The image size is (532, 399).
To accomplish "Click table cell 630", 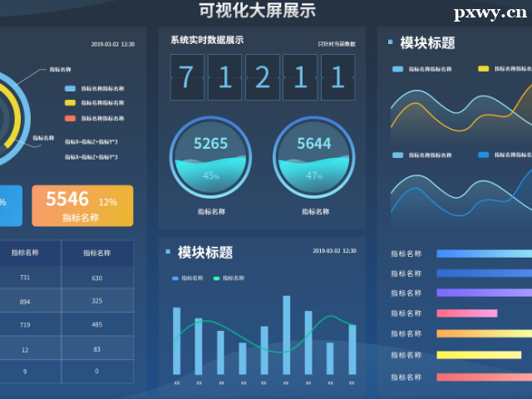I will click(x=96, y=278).
